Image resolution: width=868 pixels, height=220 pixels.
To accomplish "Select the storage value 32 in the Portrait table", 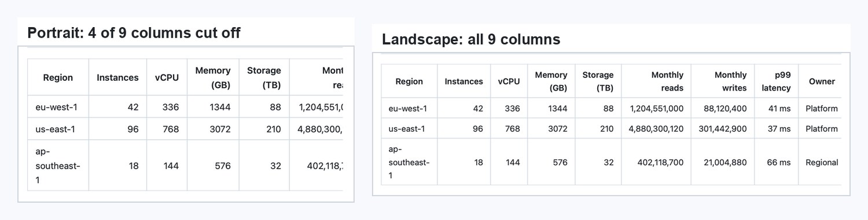I will [264, 166].
